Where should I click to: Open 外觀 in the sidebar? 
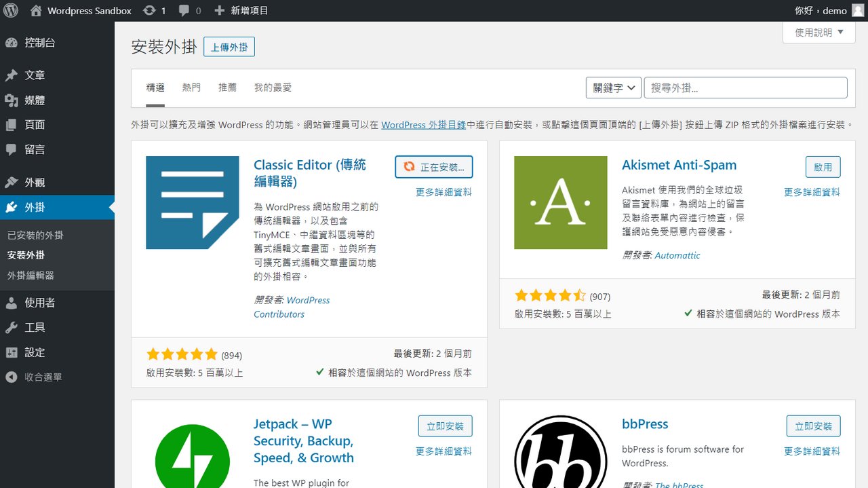click(x=35, y=183)
